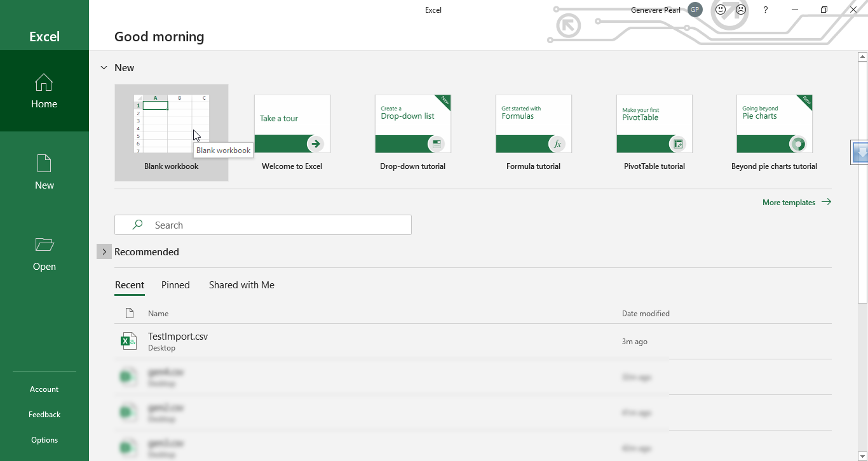Click the 3m ago date for TestImport.csv
868x461 pixels.
click(635, 342)
